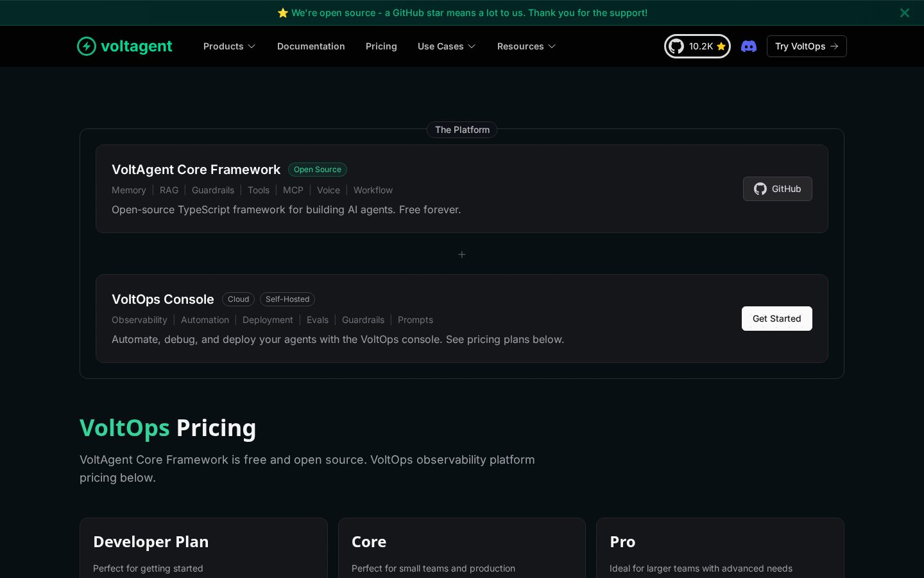Viewport: 924px width, 578px height.
Task: Select the Pro plan card title
Action: click(x=622, y=542)
